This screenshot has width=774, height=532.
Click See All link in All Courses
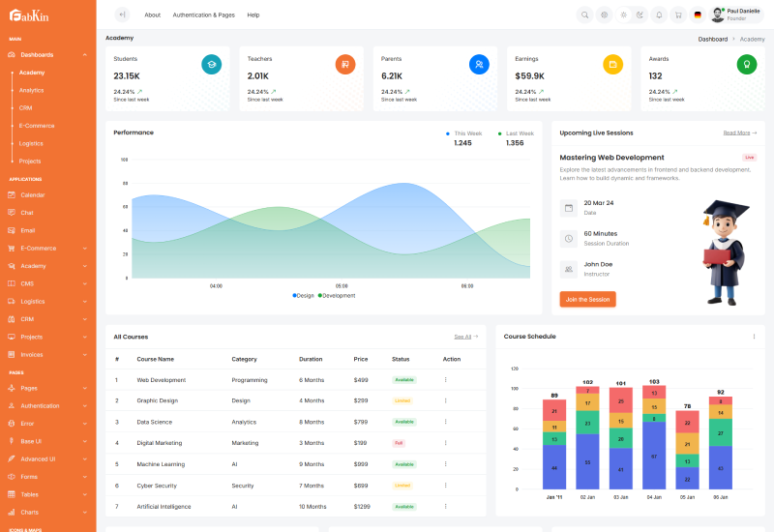tap(465, 337)
